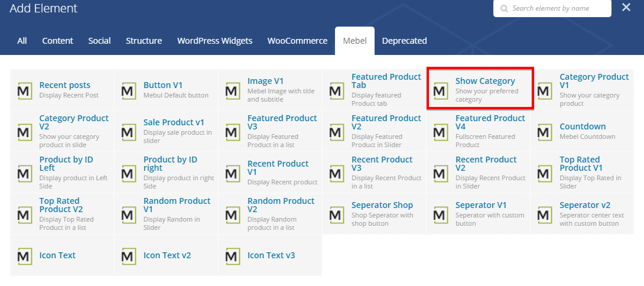Click the Icon Text v3 element icon
This screenshot has width=644, height=286.
(x=233, y=256)
